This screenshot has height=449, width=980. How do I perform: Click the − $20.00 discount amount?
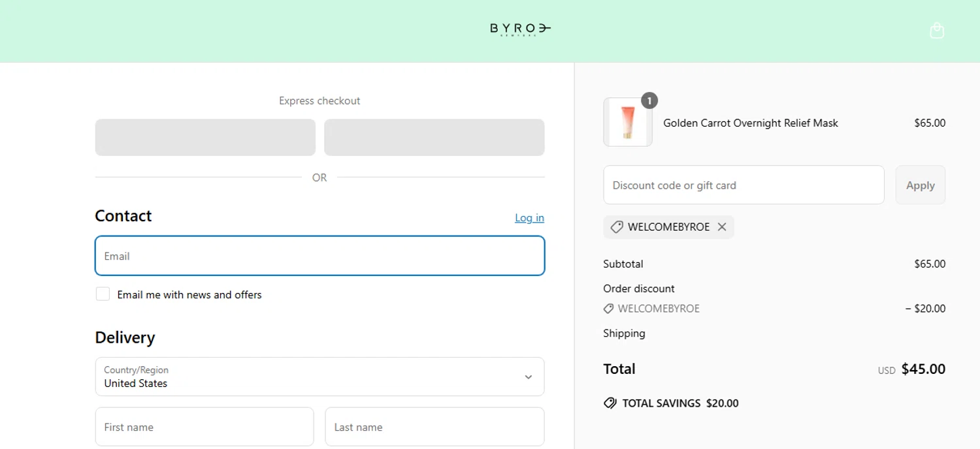(x=925, y=309)
